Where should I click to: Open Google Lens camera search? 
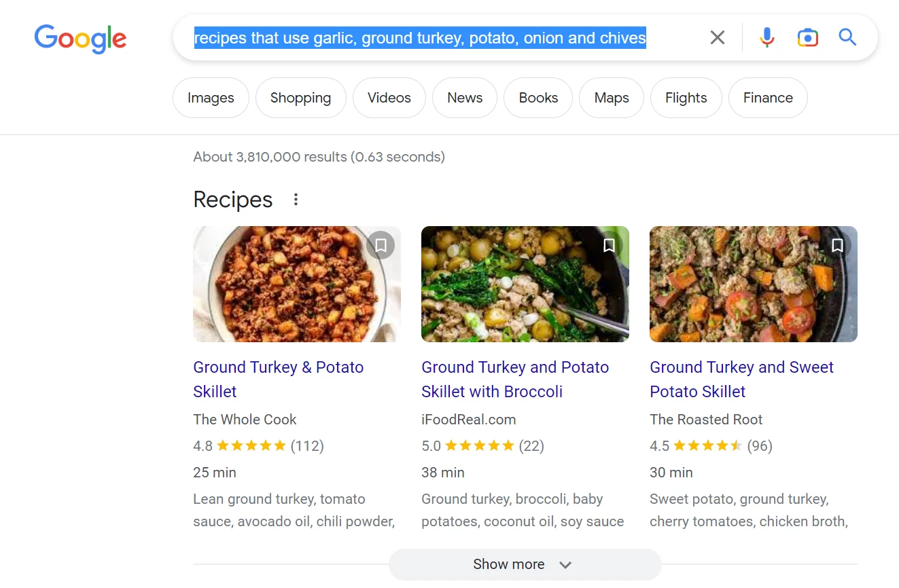coord(807,37)
